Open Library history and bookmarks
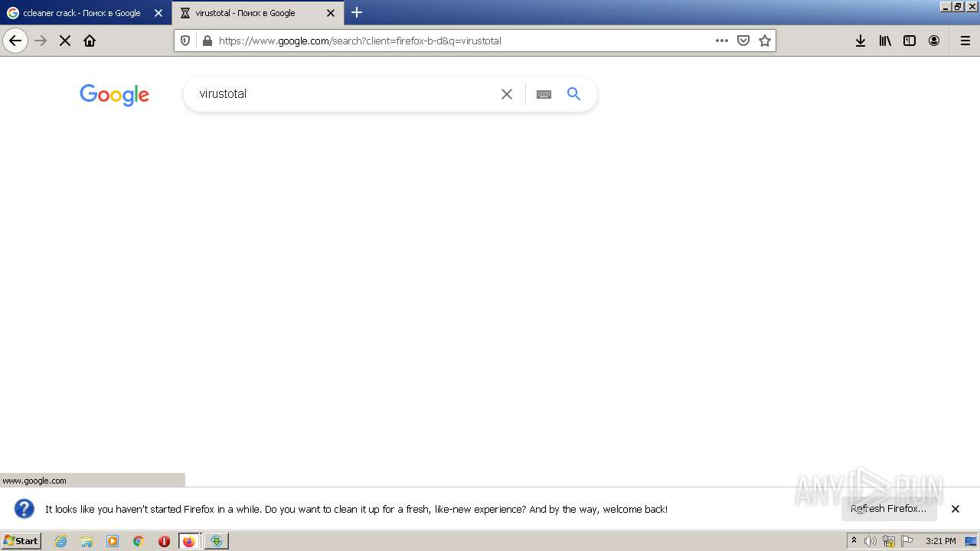This screenshot has width=980, height=551. (885, 41)
